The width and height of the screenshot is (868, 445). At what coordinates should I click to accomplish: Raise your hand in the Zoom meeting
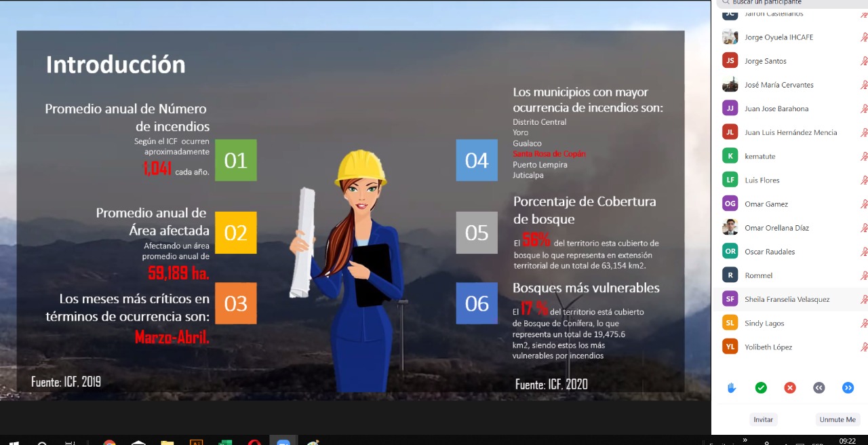tap(731, 387)
